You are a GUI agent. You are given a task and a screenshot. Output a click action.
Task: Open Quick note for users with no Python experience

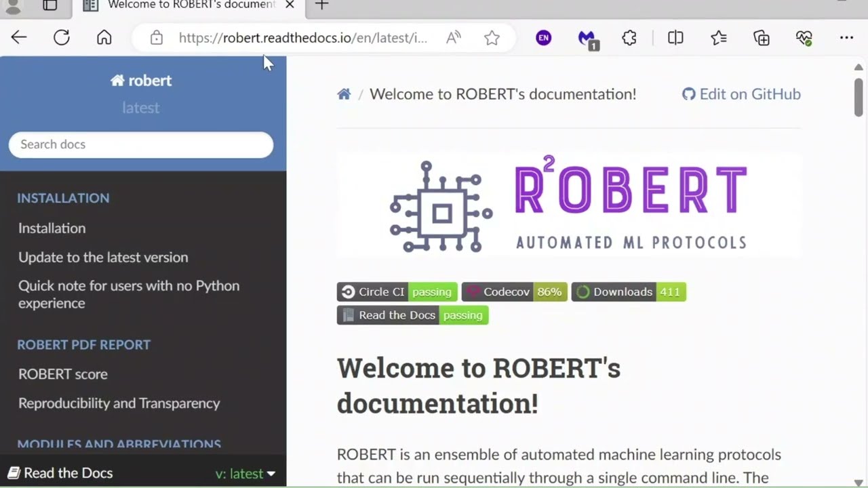[129, 294]
